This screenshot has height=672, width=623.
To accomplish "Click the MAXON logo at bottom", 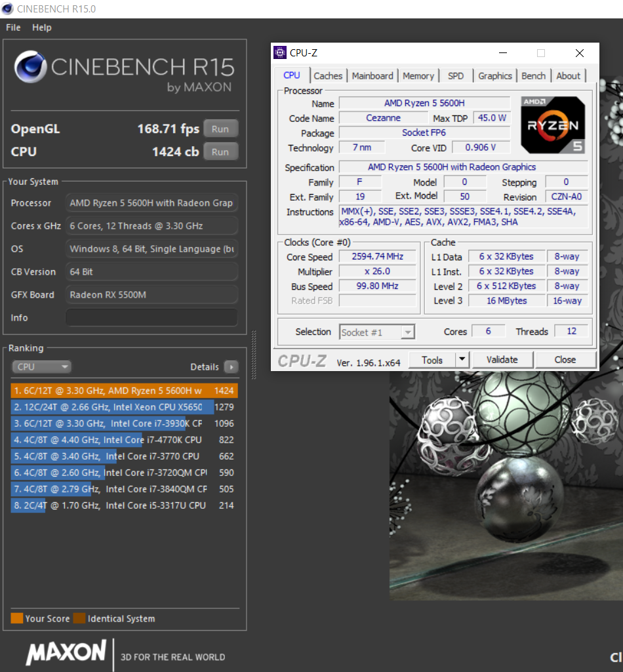I will (66, 653).
